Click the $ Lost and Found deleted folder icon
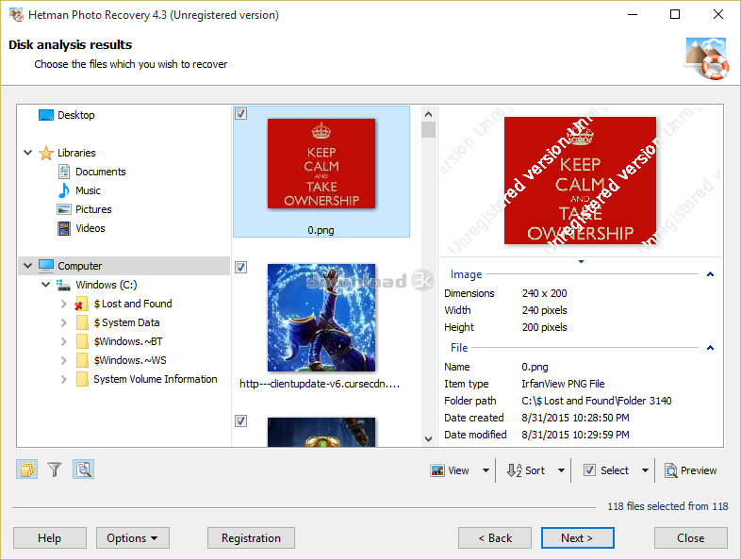 [81, 304]
